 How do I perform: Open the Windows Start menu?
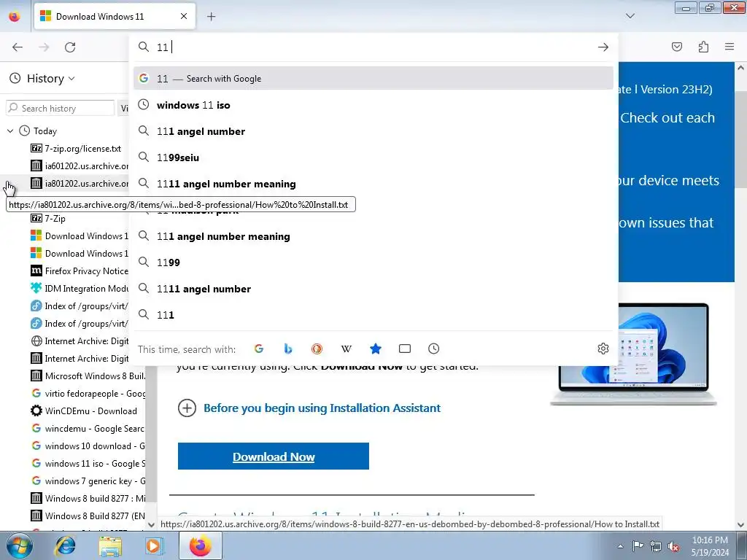19,545
